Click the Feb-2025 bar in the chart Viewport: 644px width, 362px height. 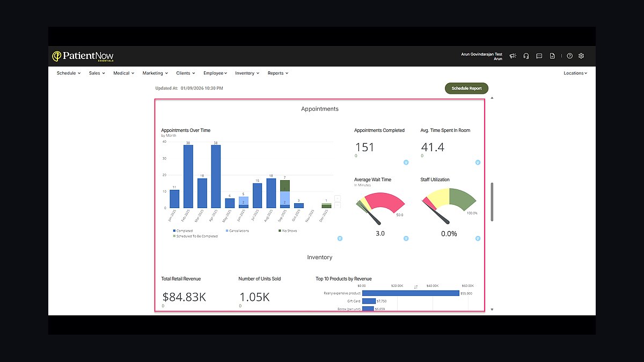188,176
